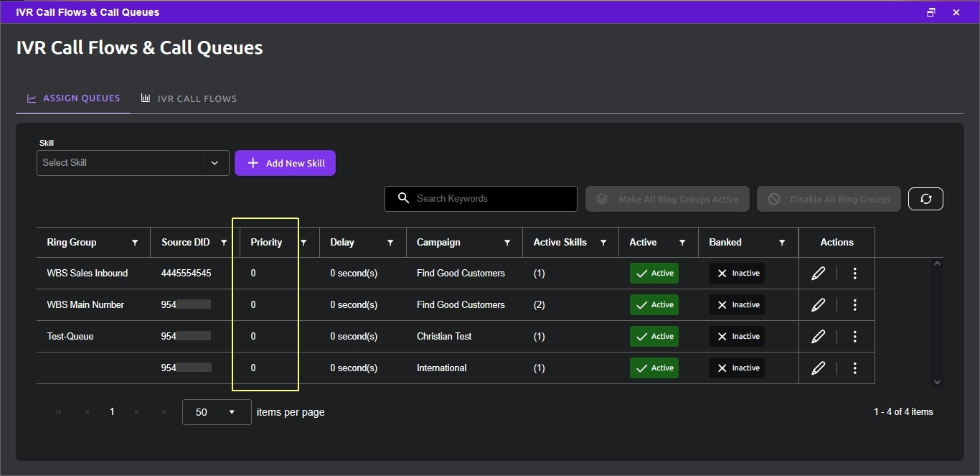Open the Active Skills column filter
The image size is (980, 476).
(x=603, y=243)
